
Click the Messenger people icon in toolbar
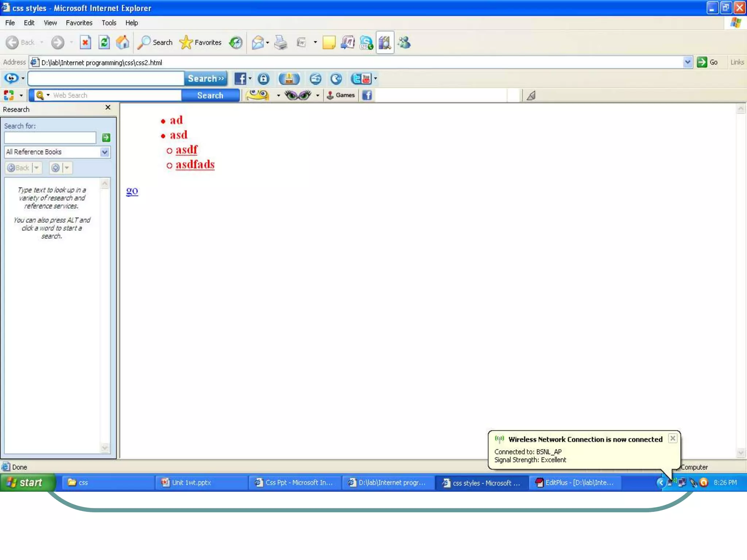404,43
